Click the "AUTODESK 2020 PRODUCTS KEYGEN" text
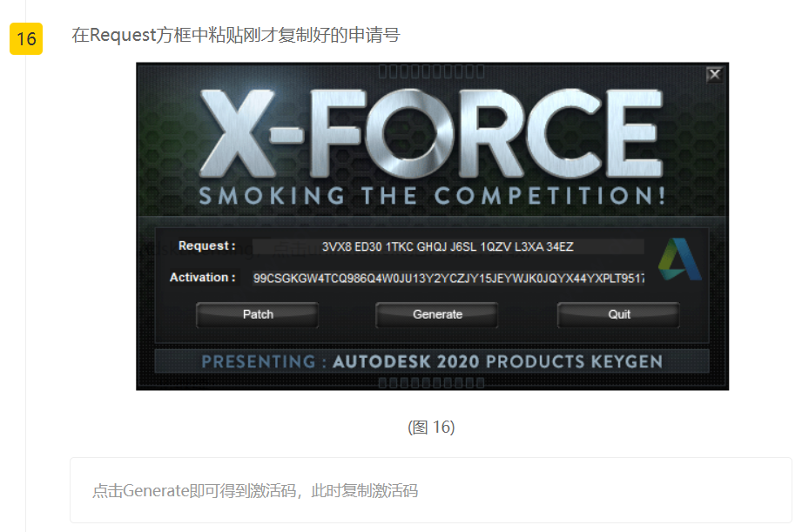 point(498,361)
